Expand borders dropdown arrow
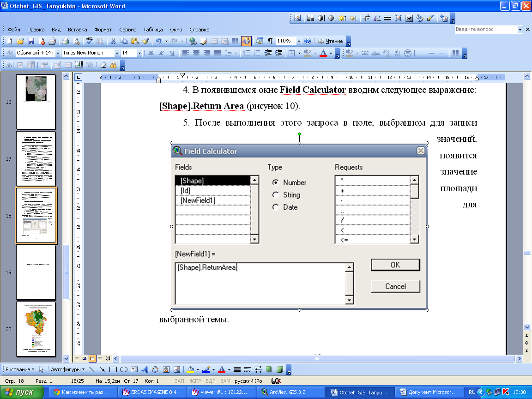 299,53
